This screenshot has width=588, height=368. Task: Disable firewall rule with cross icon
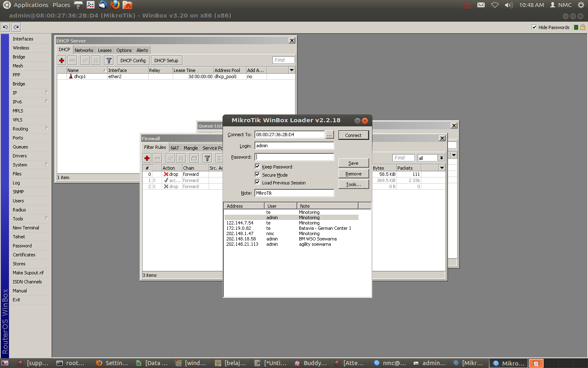181,158
